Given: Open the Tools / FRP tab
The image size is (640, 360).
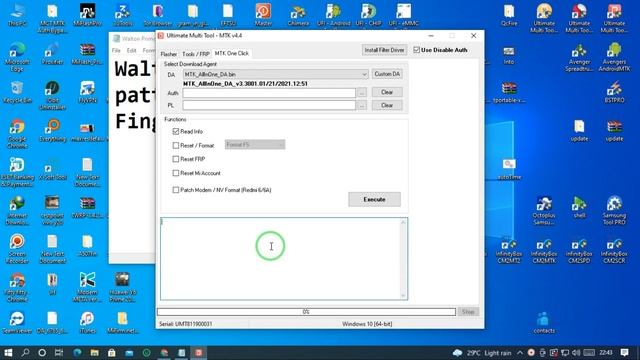Looking at the screenshot, I should tap(196, 54).
